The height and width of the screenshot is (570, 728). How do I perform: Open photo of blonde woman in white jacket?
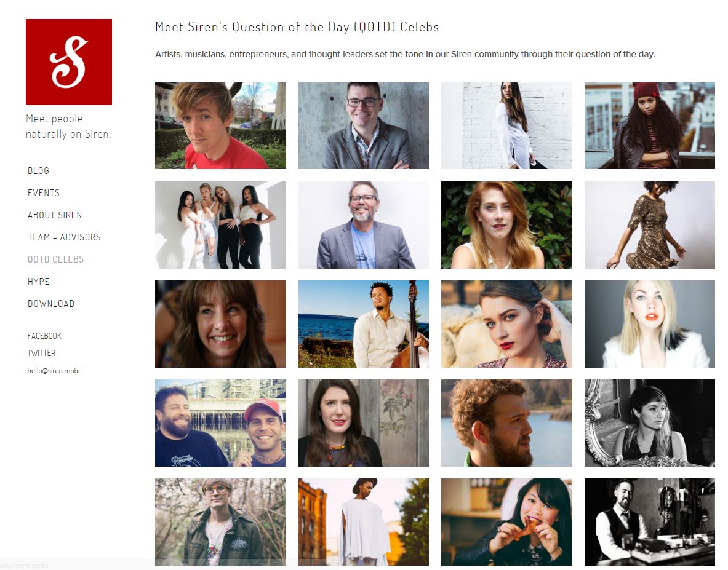click(649, 324)
